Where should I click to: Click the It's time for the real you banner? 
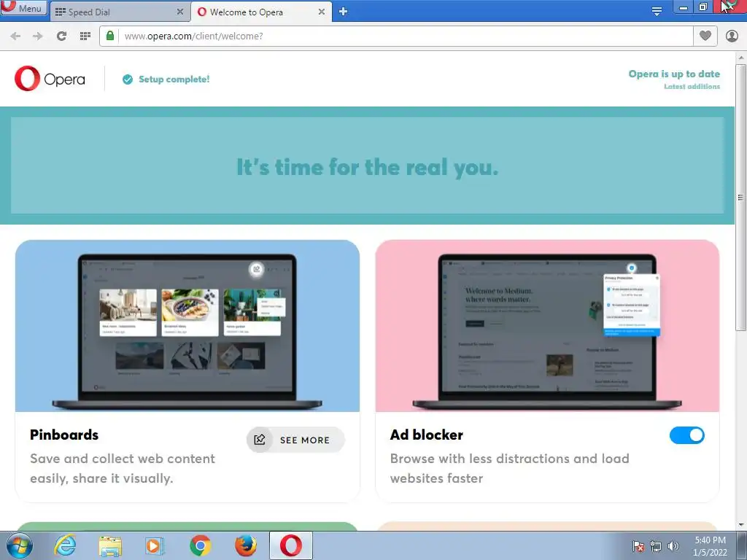coord(368,166)
